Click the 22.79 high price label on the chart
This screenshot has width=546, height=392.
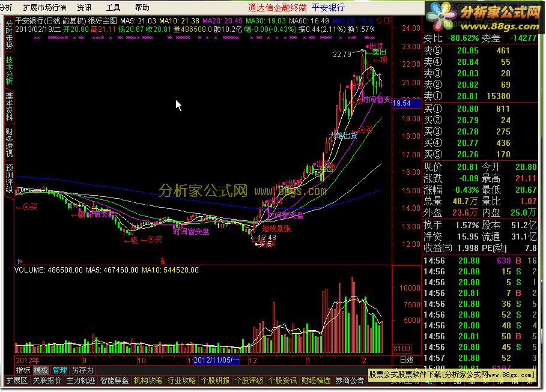pyautogui.click(x=342, y=54)
